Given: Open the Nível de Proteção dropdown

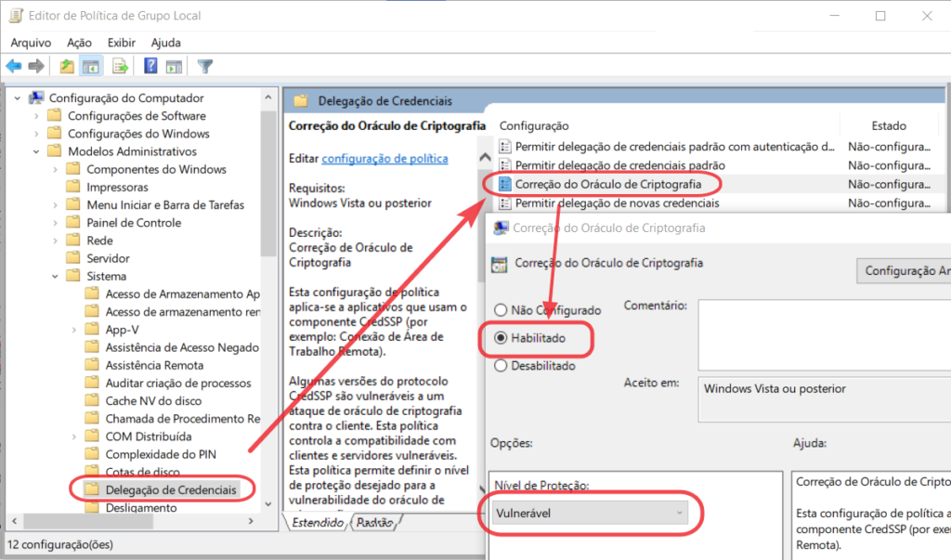Looking at the screenshot, I should click(589, 513).
